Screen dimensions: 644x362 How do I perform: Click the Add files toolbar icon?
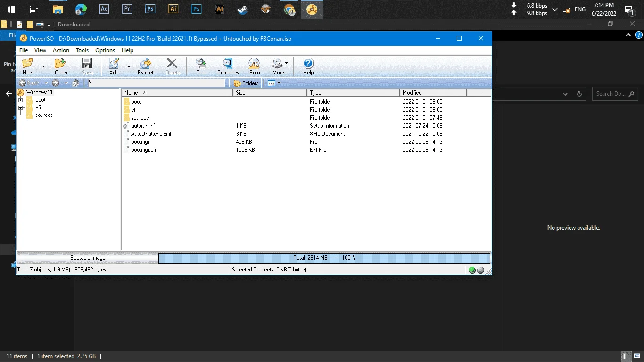(114, 64)
